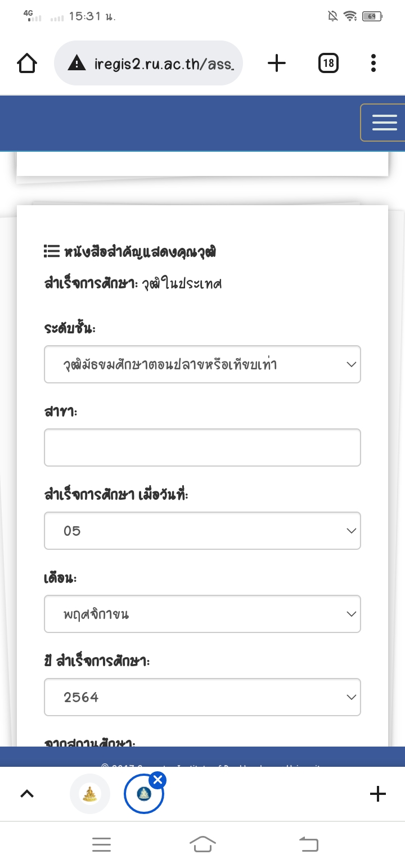Viewport: 405px width, 868px height.
Task: Open graduation day dropdown showing 05
Action: [x=202, y=531]
